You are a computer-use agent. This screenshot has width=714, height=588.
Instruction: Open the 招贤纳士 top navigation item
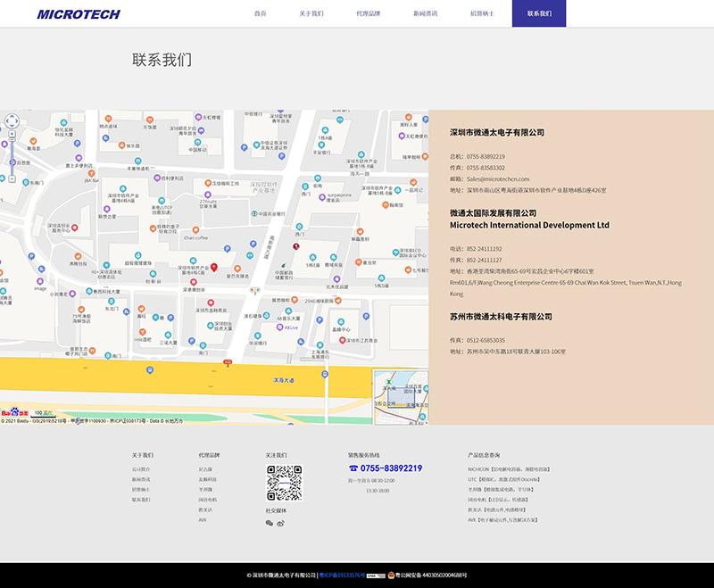tap(482, 13)
